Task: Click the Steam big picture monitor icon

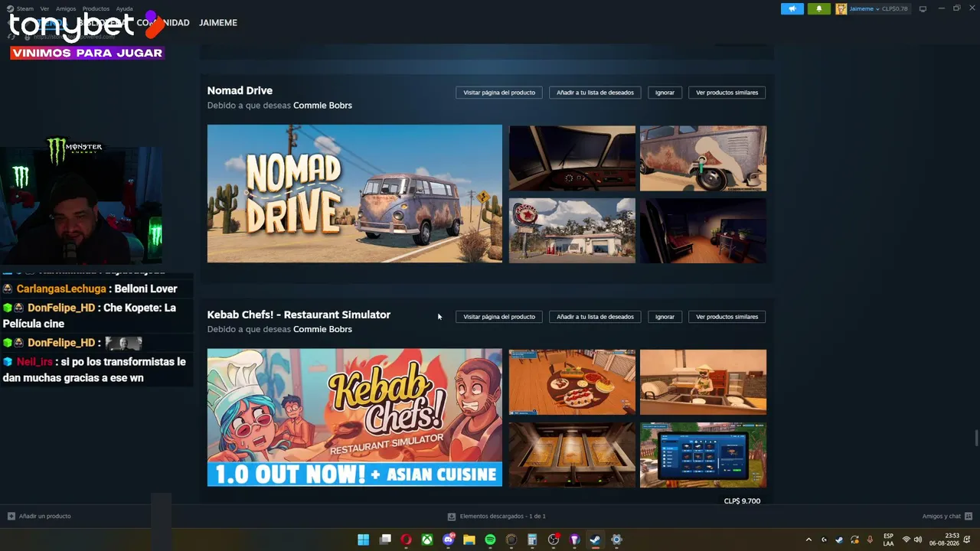Action: [x=923, y=9]
